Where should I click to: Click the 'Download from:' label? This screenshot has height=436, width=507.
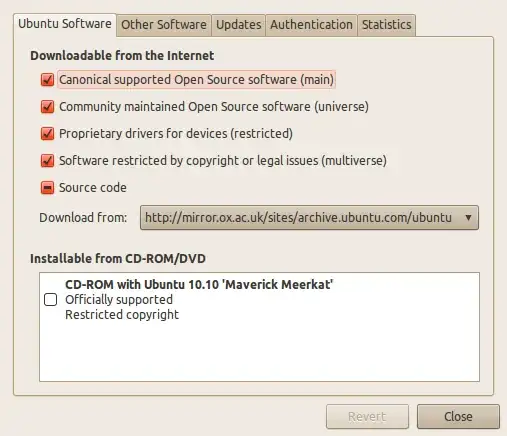[x=83, y=218]
